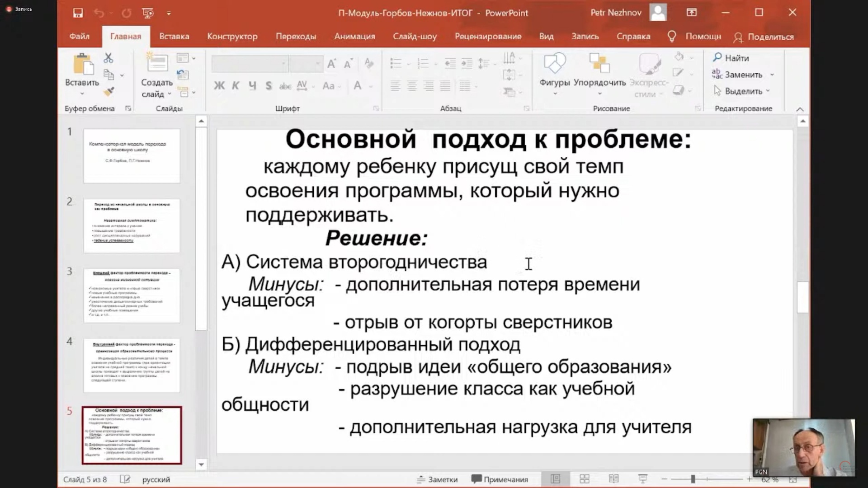Click Start From Beginning presentation icon

pyautogui.click(x=148, y=13)
